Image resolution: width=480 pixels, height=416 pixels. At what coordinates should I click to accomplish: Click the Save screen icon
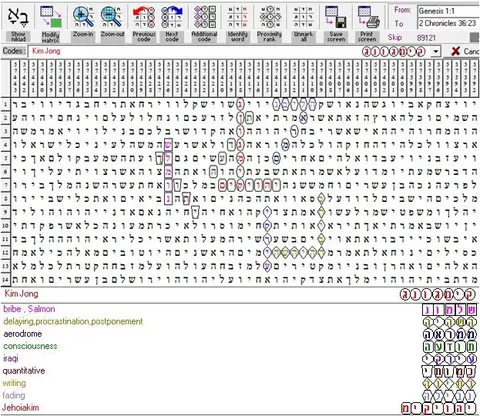[x=336, y=17]
